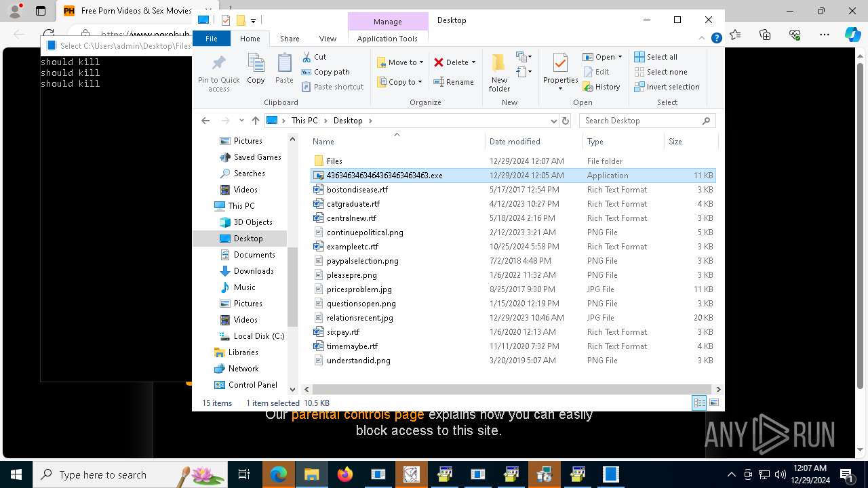868x488 pixels.
Task: Click parental controls page link
Action: [x=357, y=414]
